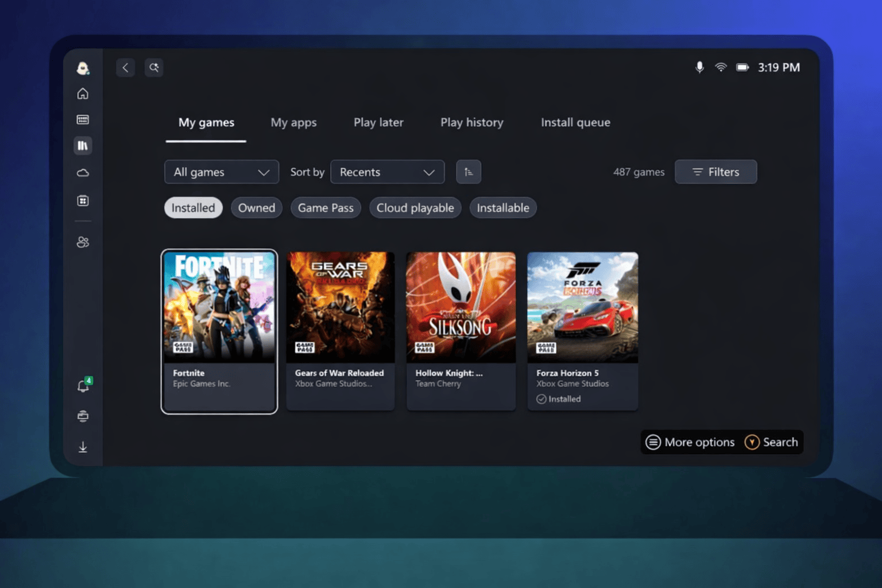Click the sidebar icon between bell and download arrow

tap(83, 416)
